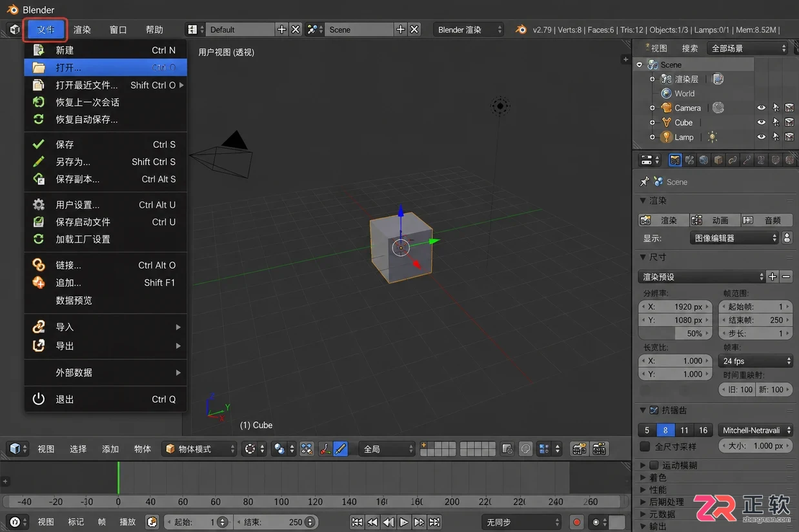Jump to the first frame in timeline
799x532 pixels.
tap(357, 522)
